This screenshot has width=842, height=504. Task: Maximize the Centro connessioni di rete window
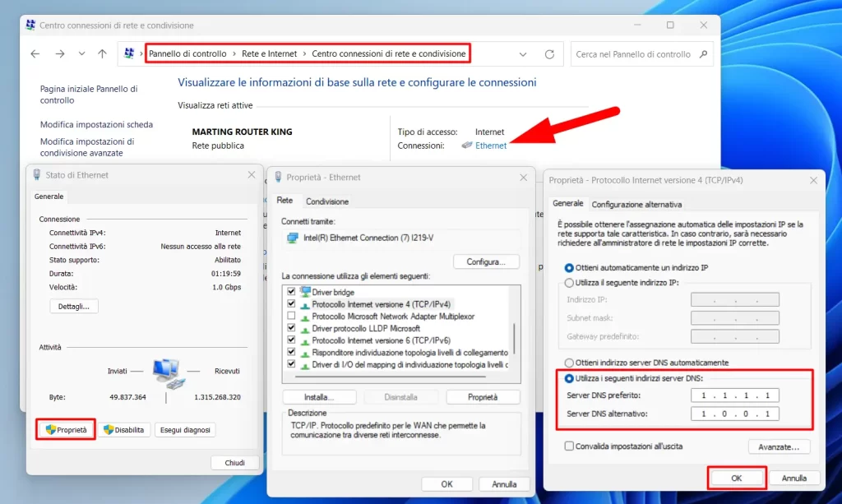click(x=670, y=25)
